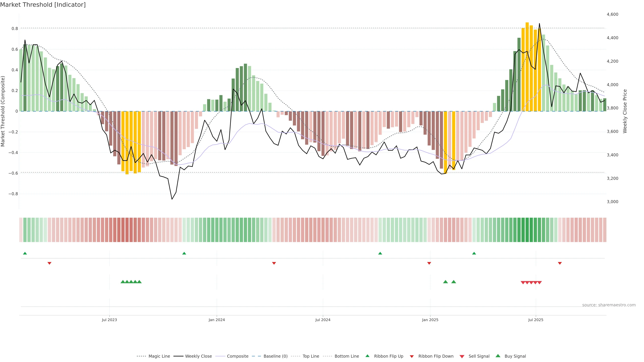
Task: Click the Market Threshold [Indicator] title
Action: 43,5
